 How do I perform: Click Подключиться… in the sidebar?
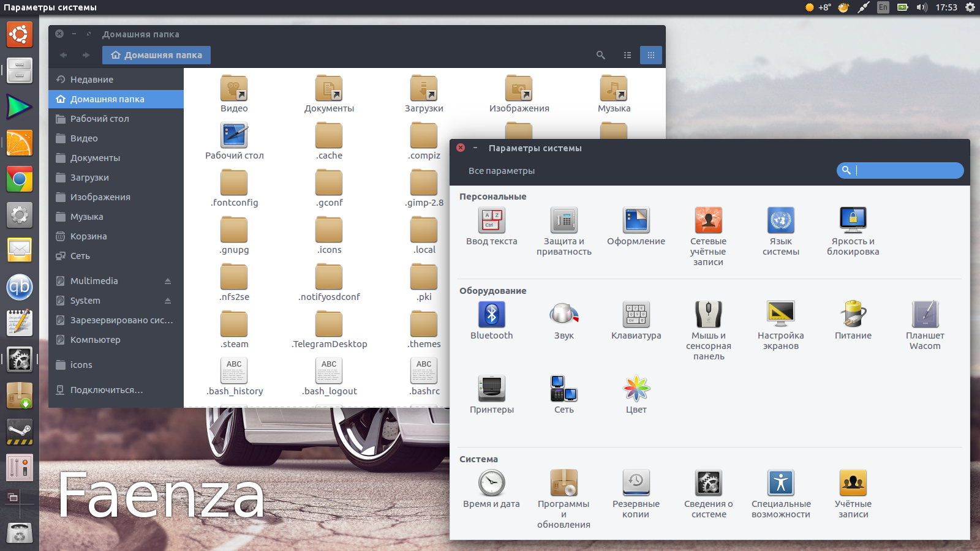[x=116, y=390]
